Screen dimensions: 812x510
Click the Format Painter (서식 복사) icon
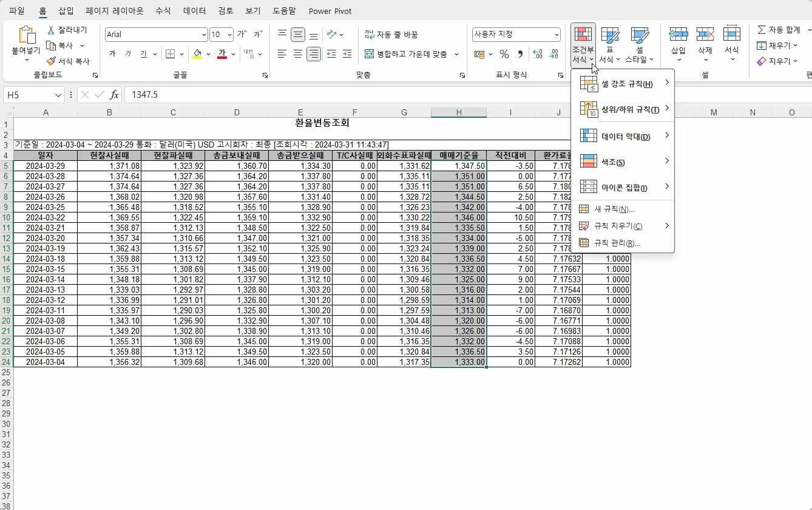(x=52, y=61)
